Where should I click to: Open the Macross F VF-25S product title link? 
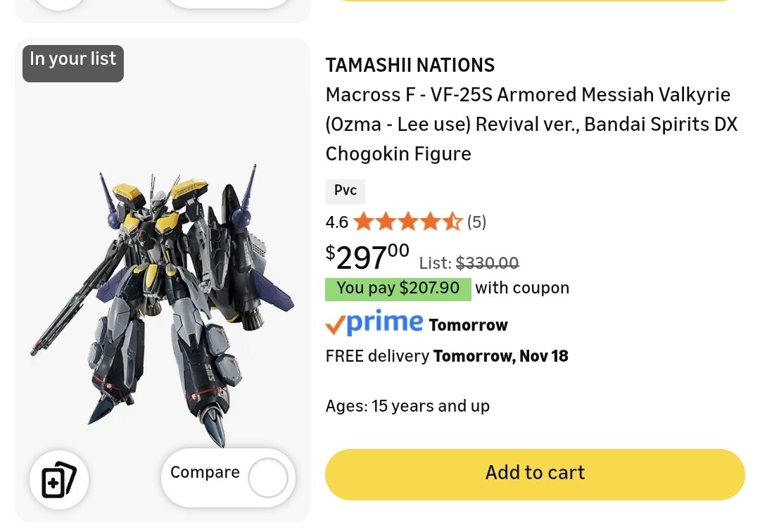point(531,124)
